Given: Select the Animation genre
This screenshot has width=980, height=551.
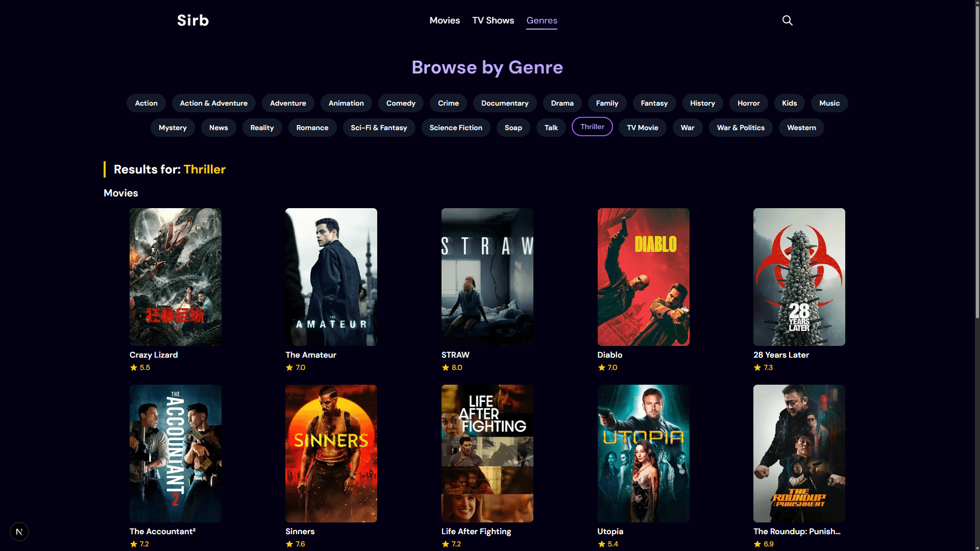Looking at the screenshot, I should [x=346, y=103].
